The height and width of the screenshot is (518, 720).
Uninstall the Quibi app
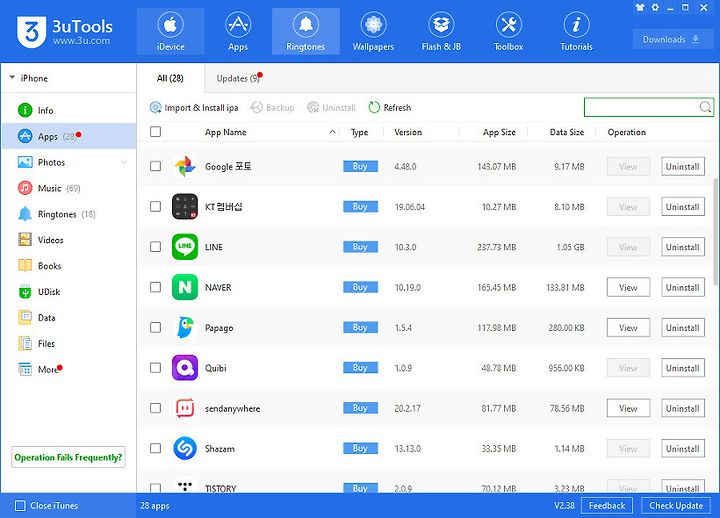coord(683,368)
